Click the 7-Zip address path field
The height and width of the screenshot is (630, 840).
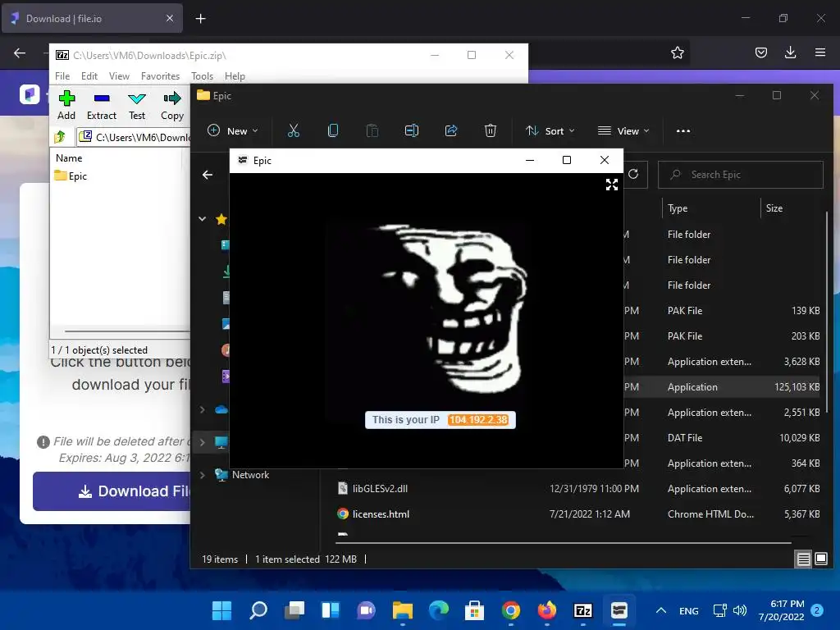[x=134, y=137]
